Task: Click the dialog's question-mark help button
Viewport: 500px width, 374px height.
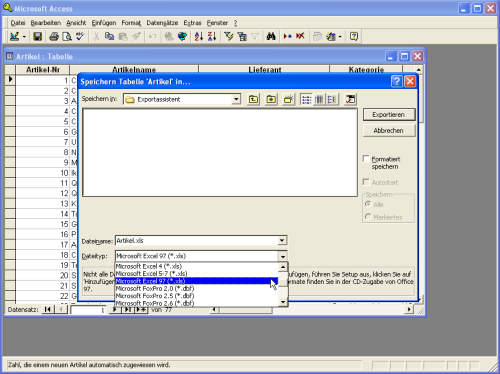Action: pyautogui.click(x=396, y=82)
